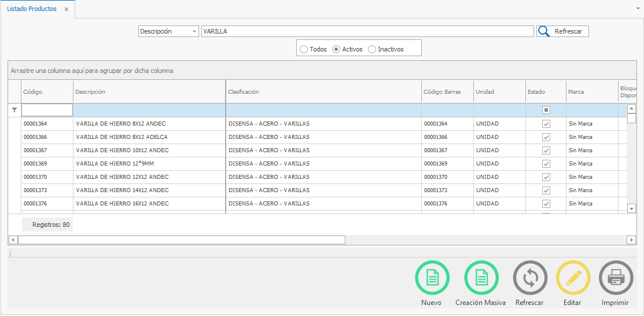This screenshot has height=316, width=644.
Task: Open tab list arrow at top right
Action: [638, 8]
